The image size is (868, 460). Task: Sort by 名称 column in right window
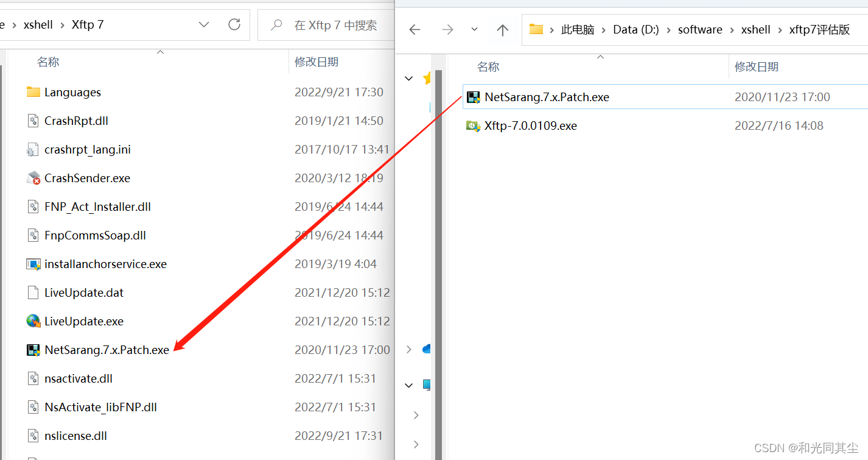click(x=488, y=66)
